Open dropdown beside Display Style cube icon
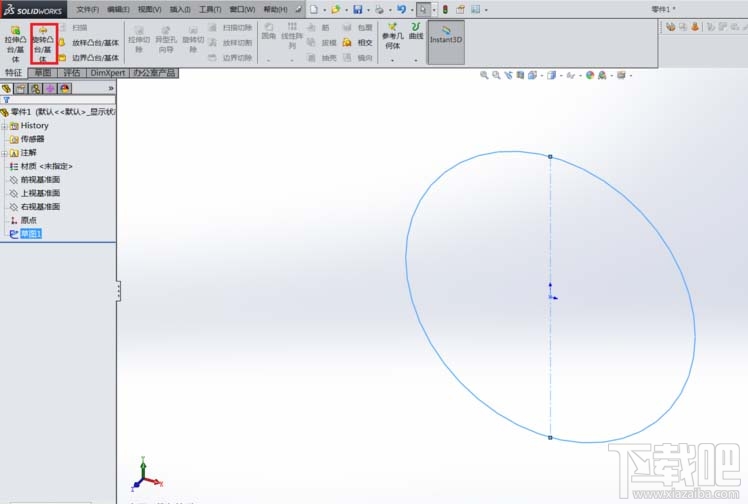Viewport: 748px width, 504px height. [x=561, y=76]
